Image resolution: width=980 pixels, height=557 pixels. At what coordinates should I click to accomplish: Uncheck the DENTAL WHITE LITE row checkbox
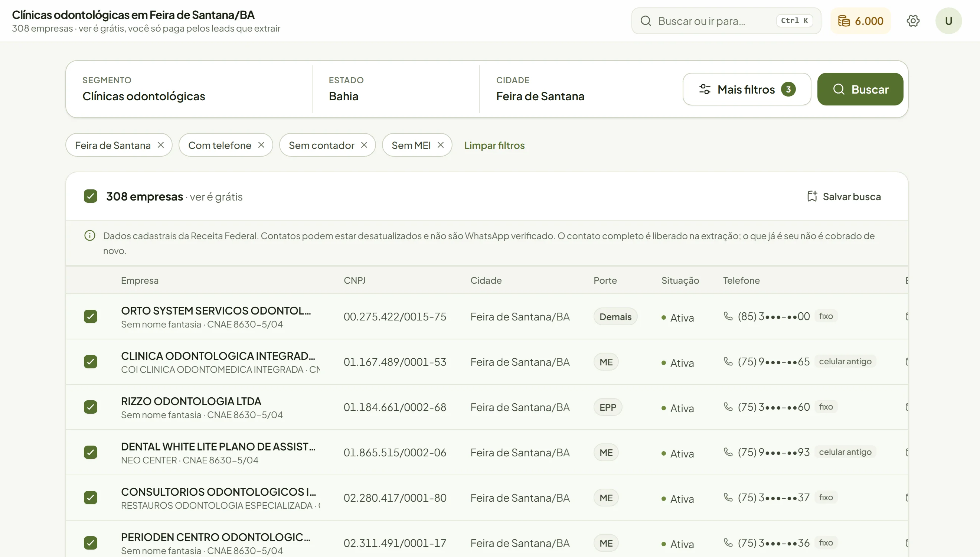point(91,452)
